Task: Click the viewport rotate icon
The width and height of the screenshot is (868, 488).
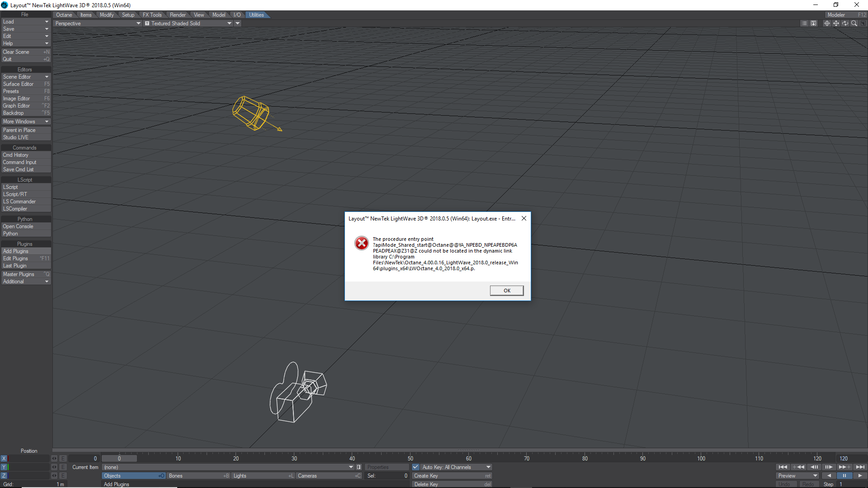Action: [x=845, y=23]
